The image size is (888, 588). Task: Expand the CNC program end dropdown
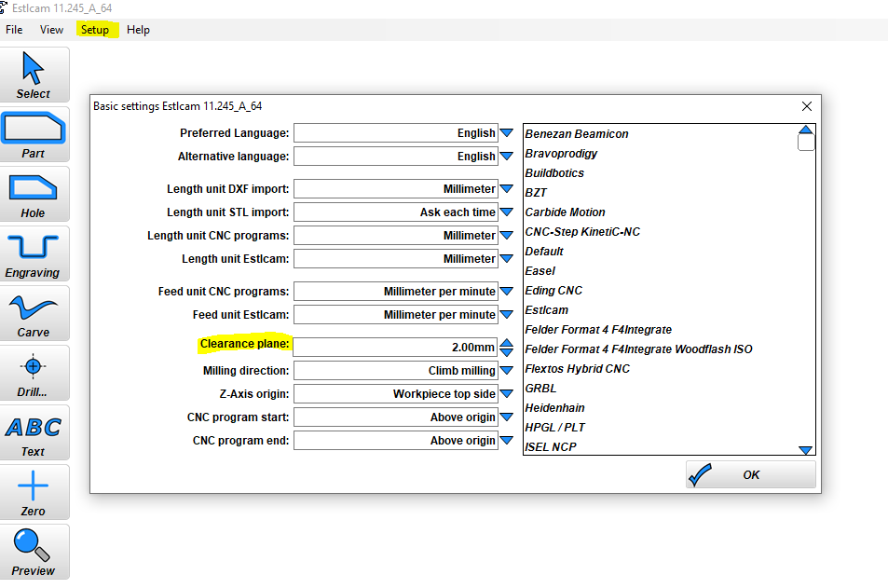click(x=507, y=441)
